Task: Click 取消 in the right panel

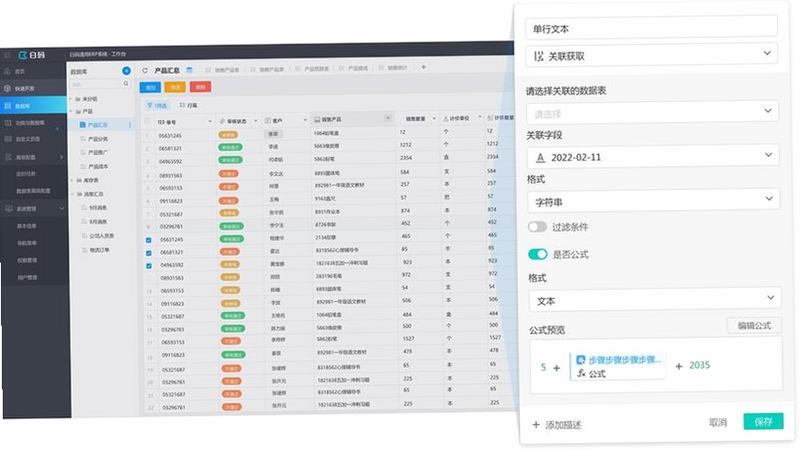Action: pyautogui.click(x=718, y=422)
